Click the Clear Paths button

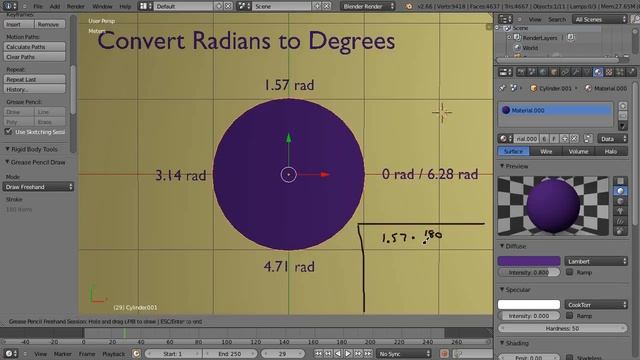point(34,57)
